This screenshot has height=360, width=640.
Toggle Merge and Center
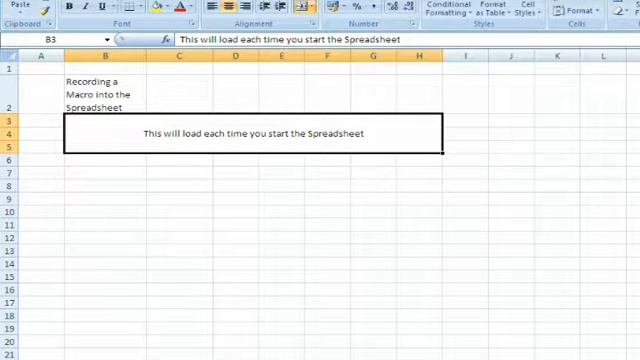click(x=302, y=6)
